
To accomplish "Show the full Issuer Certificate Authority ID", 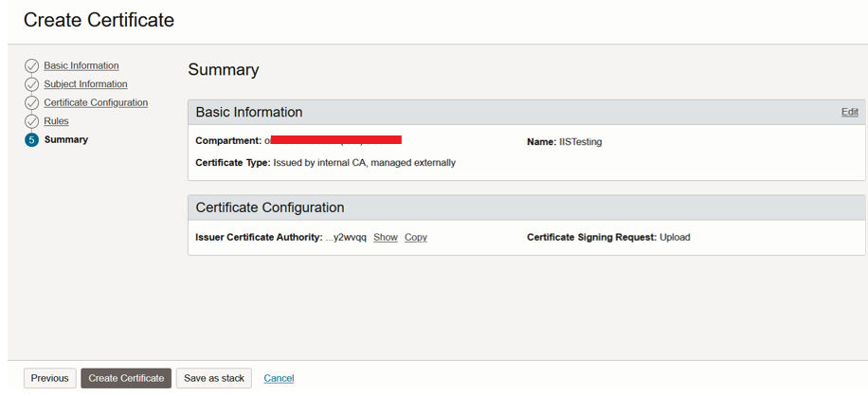I will (385, 237).
